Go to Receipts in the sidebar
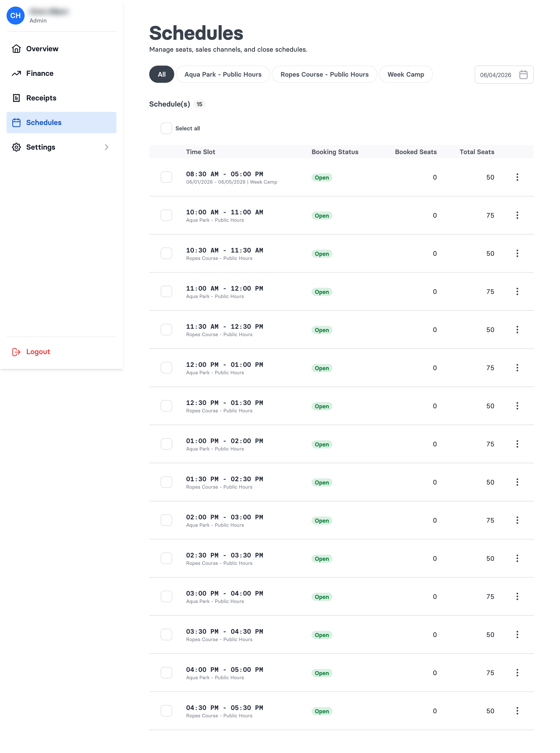The width and height of the screenshot is (560, 753). click(61, 98)
